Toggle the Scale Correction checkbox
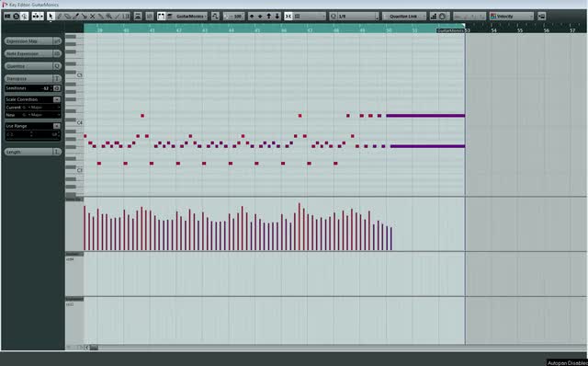588x366 pixels. tap(57, 99)
